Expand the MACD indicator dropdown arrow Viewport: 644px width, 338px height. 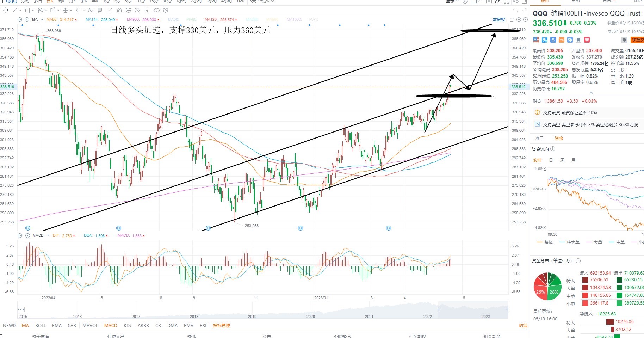(x=48, y=236)
